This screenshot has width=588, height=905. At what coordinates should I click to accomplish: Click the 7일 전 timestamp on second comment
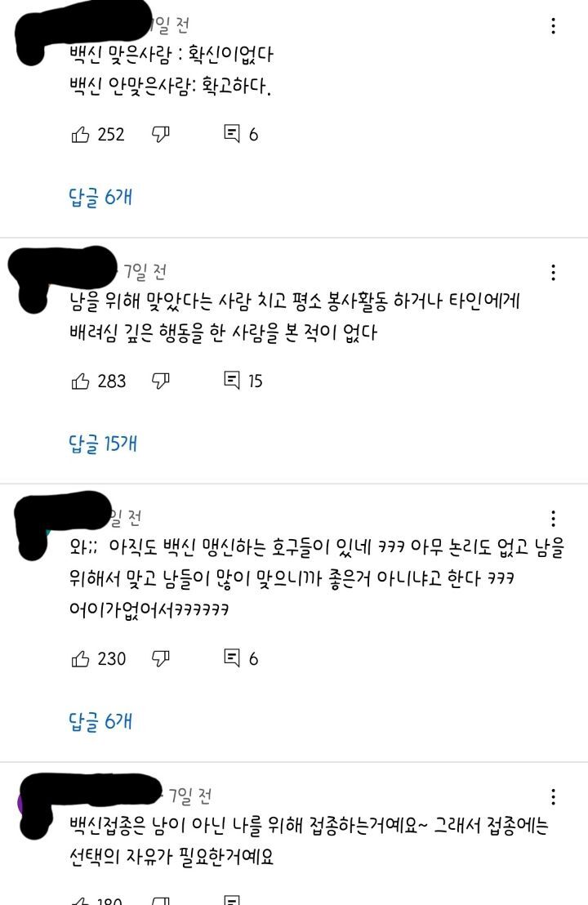tap(145, 270)
